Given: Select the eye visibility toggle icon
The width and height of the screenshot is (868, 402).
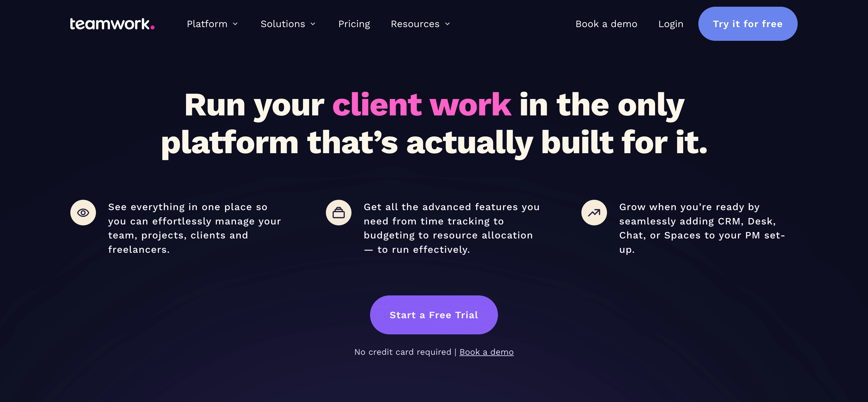Looking at the screenshot, I should tap(83, 213).
